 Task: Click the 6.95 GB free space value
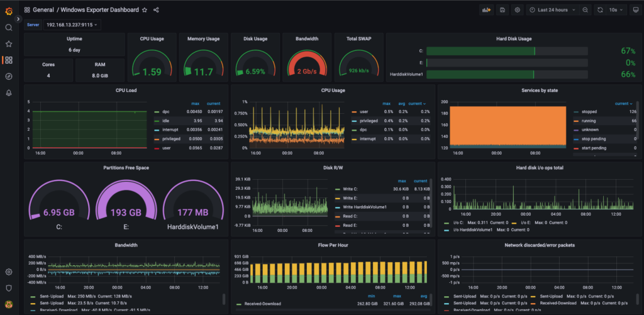[59, 213]
